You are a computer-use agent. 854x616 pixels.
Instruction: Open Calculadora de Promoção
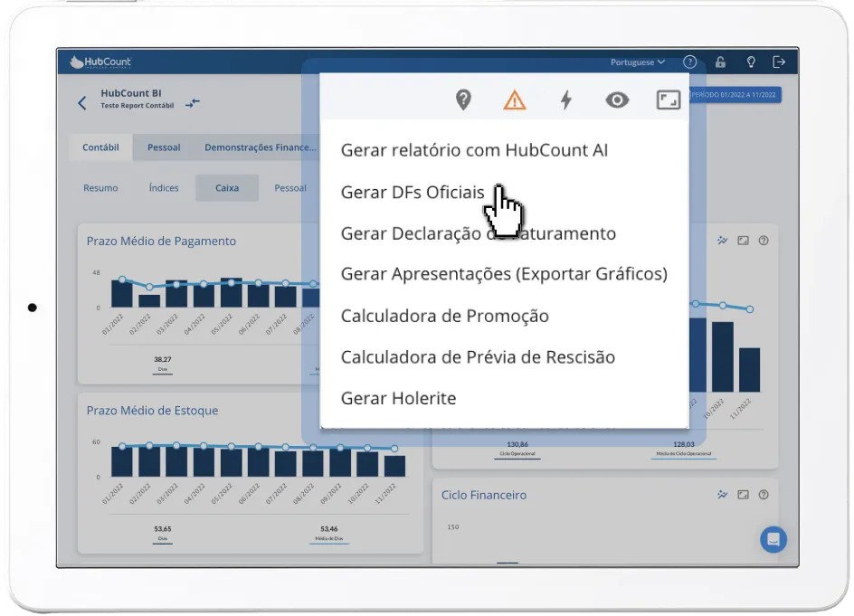444,316
